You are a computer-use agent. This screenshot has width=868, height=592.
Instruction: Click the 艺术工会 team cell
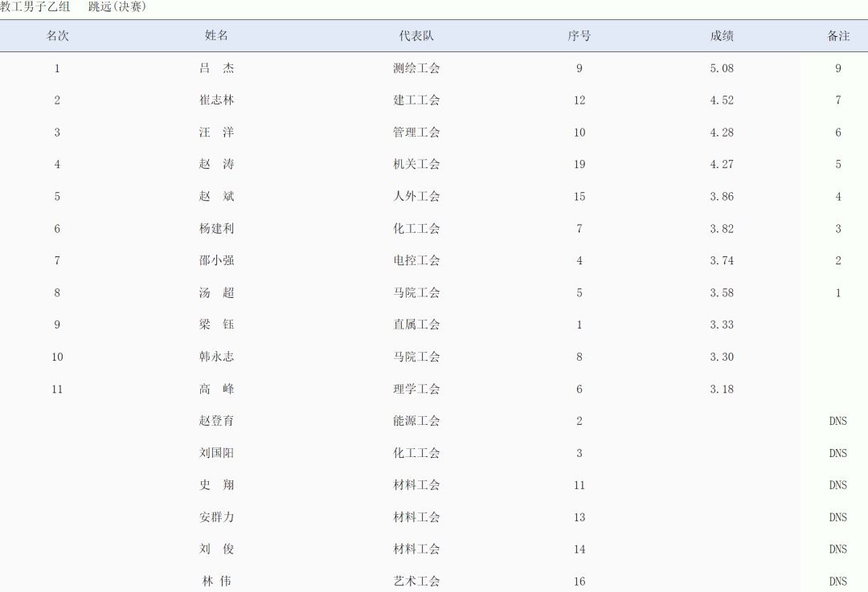coord(416,582)
